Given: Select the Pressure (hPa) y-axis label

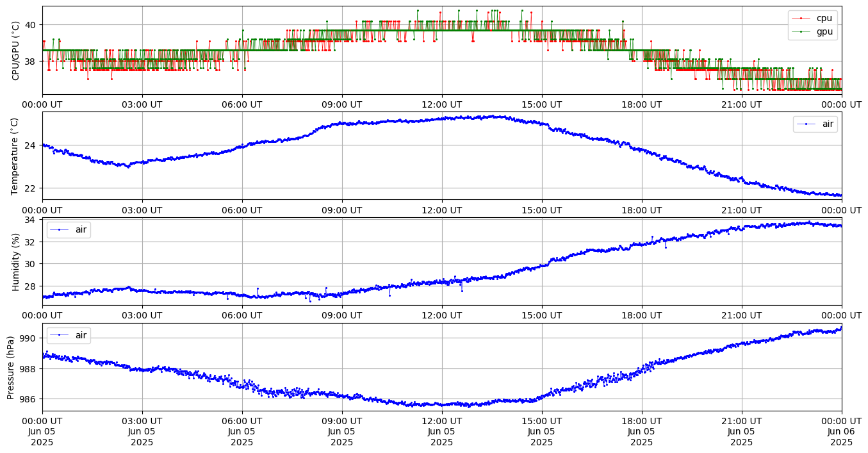Looking at the screenshot, I should 11,367.
